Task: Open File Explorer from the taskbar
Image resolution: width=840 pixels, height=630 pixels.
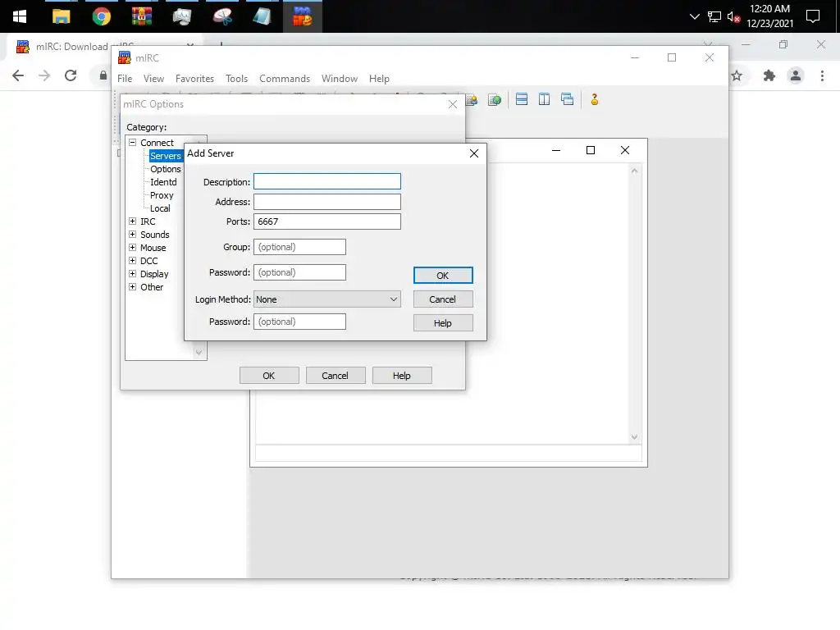Action: [61, 16]
